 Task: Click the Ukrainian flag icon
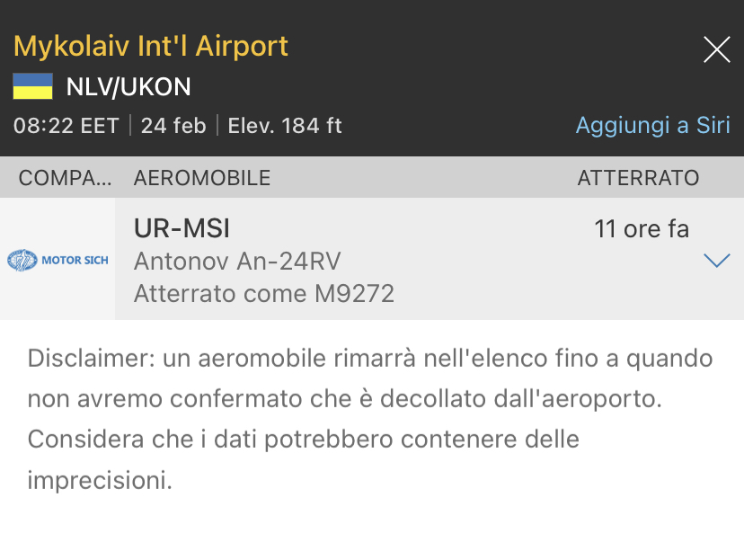(33, 87)
